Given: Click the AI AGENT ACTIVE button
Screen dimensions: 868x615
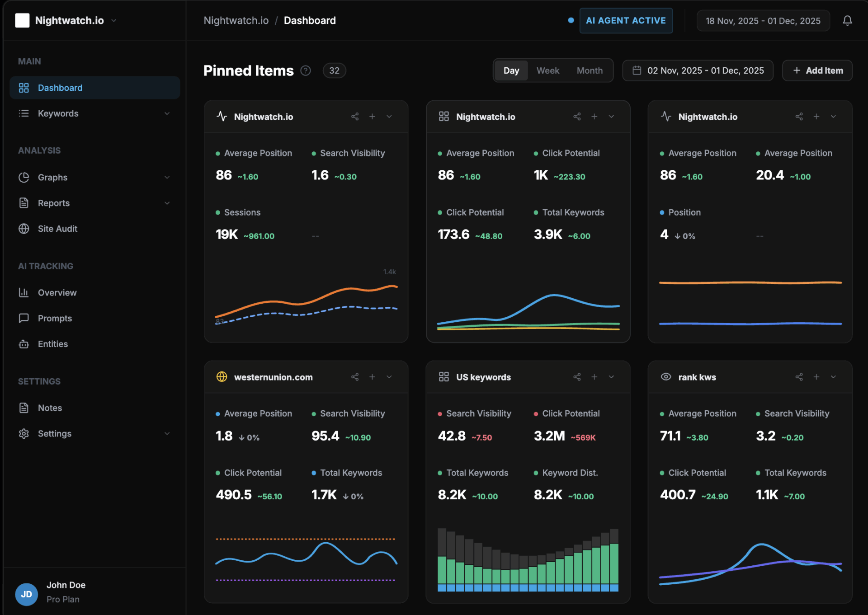Looking at the screenshot, I should point(626,21).
